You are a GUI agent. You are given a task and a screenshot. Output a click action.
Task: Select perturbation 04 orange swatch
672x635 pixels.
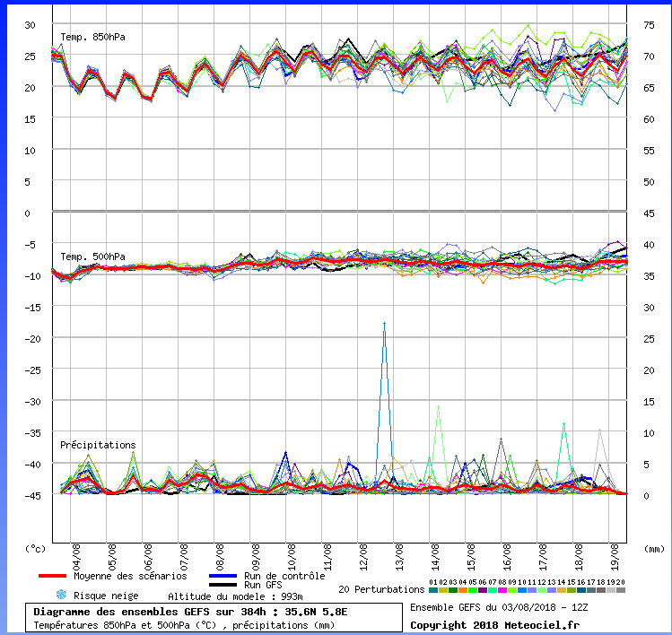pyautogui.click(x=463, y=590)
